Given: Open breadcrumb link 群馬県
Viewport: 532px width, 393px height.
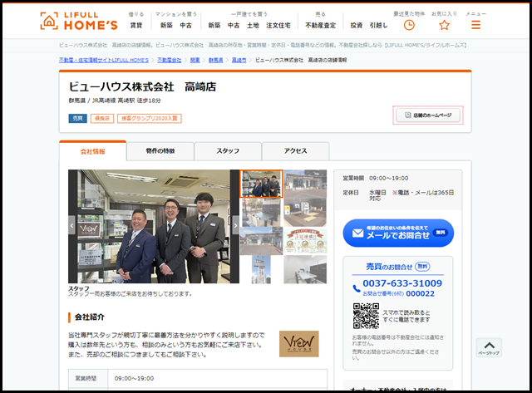Looking at the screenshot, I should 216,60.
